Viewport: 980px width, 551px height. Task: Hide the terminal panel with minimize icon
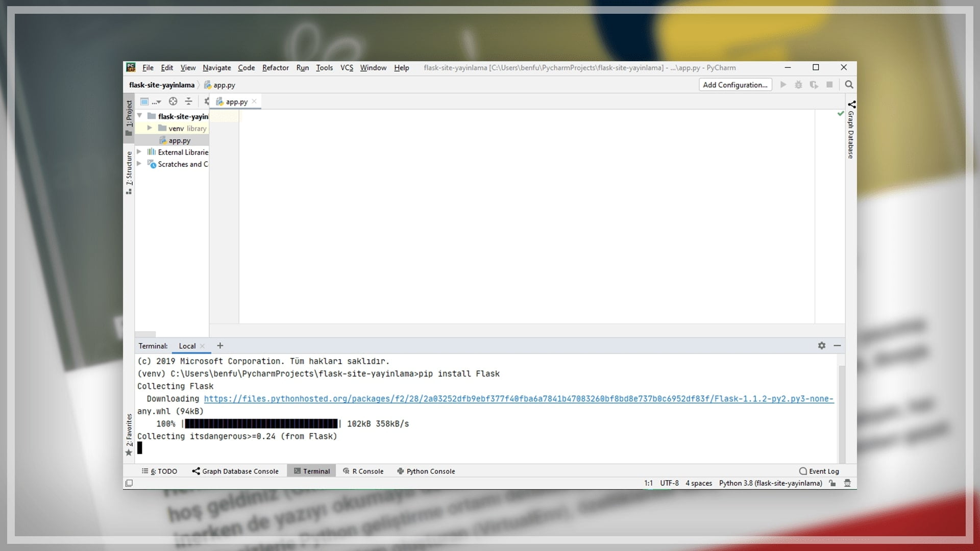(837, 346)
